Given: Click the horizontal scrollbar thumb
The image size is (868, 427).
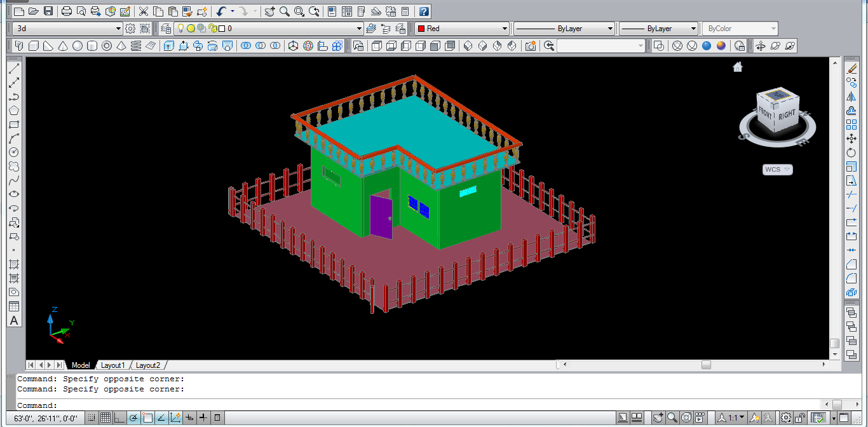Looking at the screenshot, I should point(706,365).
